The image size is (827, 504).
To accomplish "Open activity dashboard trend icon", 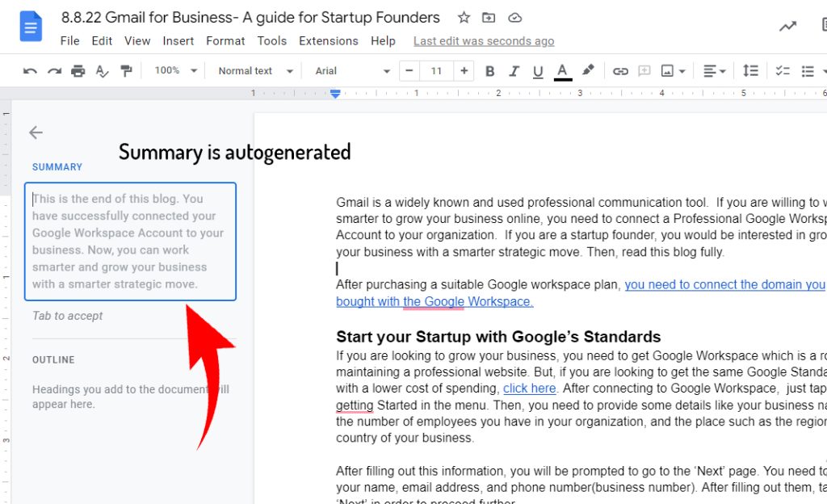I will (x=788, y=26).
